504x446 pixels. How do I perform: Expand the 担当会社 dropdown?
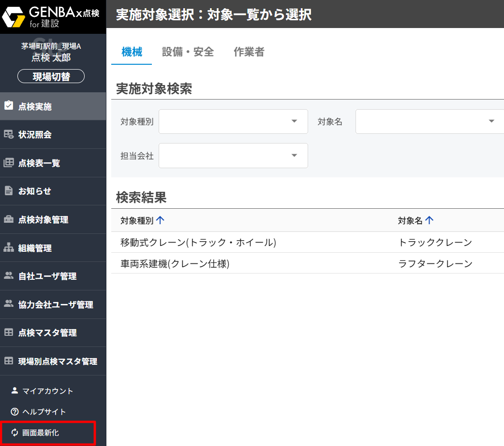294,155
